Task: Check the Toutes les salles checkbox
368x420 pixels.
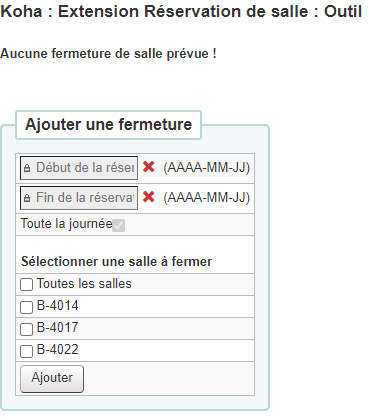Action: (26, 285)
